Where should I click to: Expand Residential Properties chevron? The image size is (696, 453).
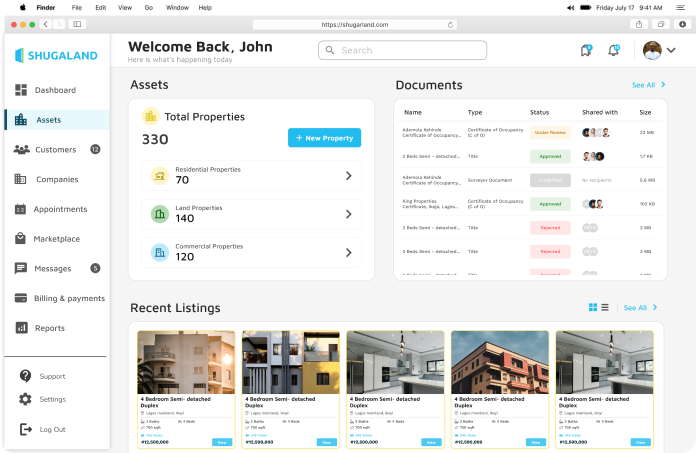[349, 176]
